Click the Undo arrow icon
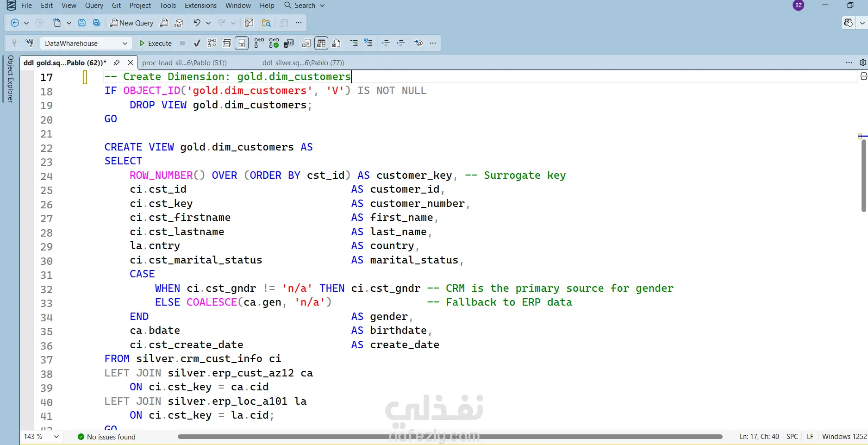Viewport: 868px width, 445px height. coord(197,23)
